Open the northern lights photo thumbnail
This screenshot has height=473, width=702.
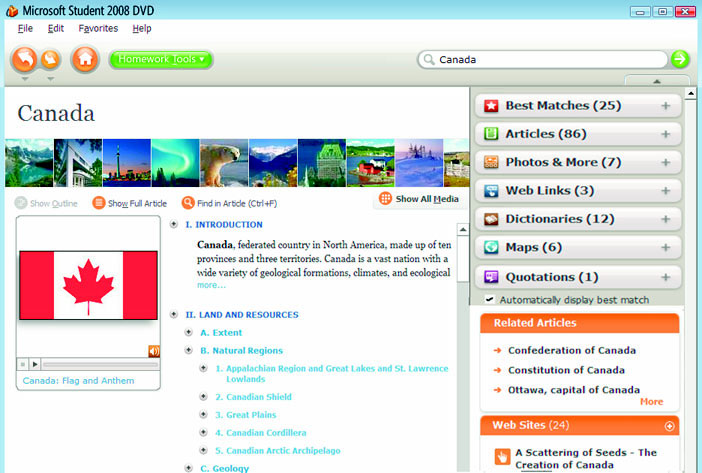pyautogui.click(x=175, y=162)
